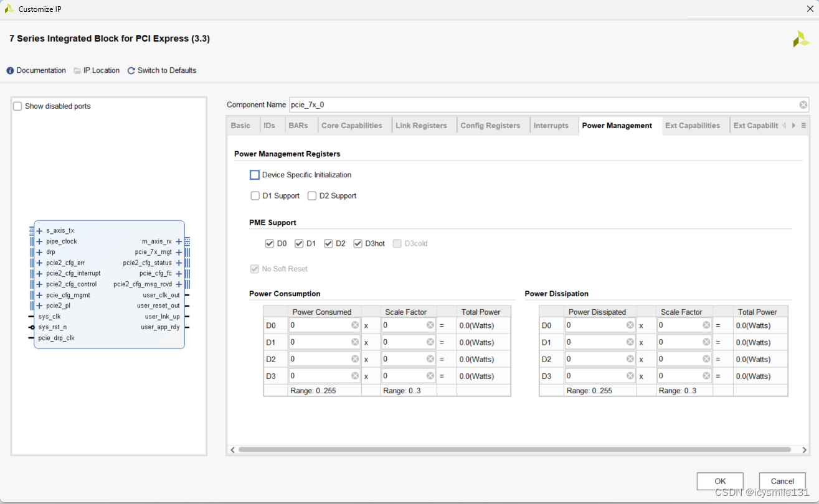Image resolution: width=819 pixels, height=504 pixels.
Task: Close the Customize IP dialog
Action: coord(810,9)
